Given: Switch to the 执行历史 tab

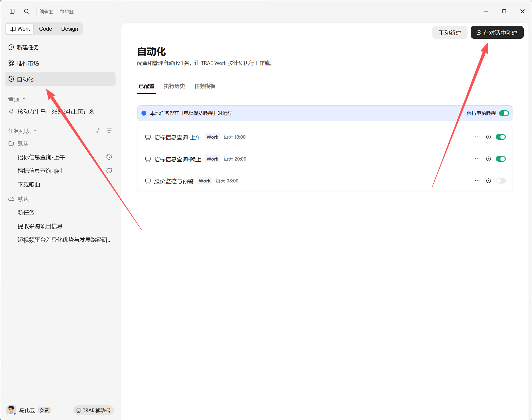Looking at the screenshot, I should coord(174,86).
